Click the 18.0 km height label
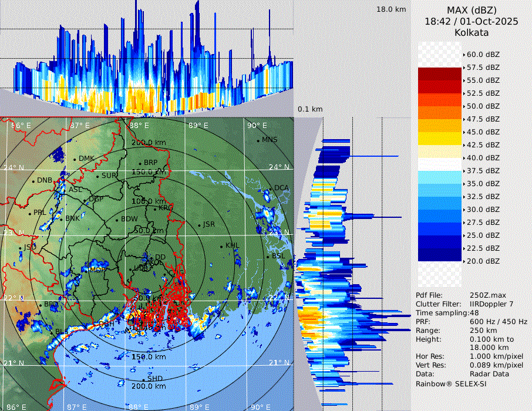Image resolution: width=532 pixels, height=411 pixels. (x=391, y=9)
